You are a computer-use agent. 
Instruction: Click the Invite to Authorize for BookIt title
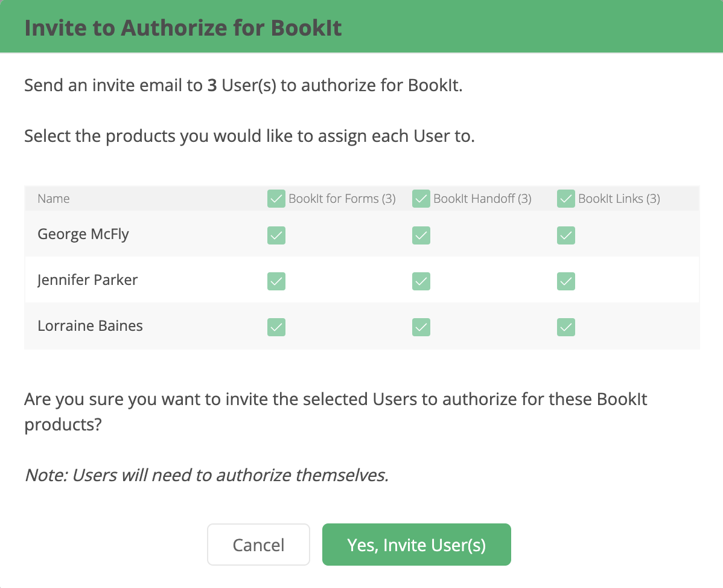[x=183, y=28]
